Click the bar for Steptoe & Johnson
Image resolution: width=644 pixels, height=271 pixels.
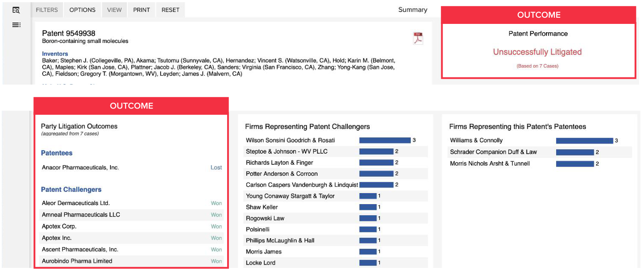coord(376,151)
